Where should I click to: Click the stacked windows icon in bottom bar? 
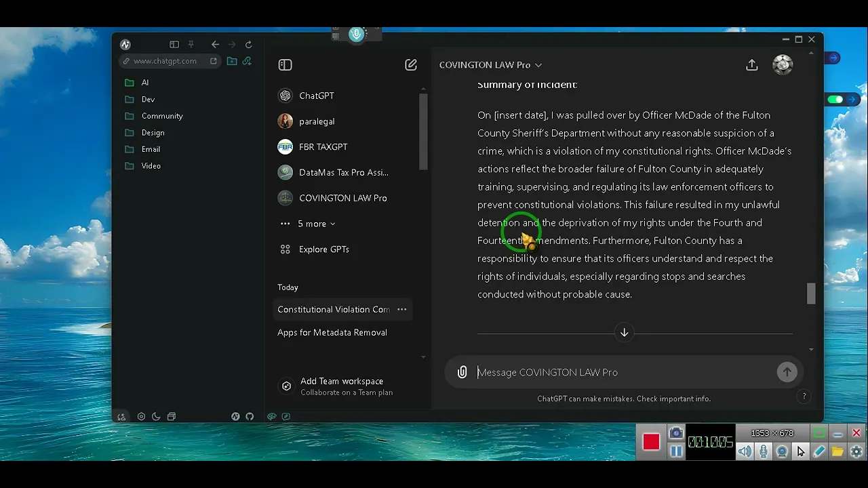click(172, 417)
